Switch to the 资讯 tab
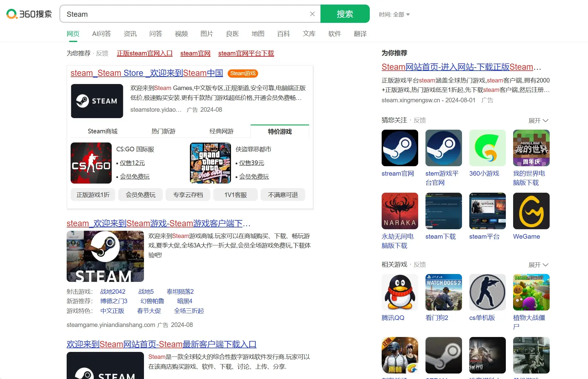 [130, 33]
